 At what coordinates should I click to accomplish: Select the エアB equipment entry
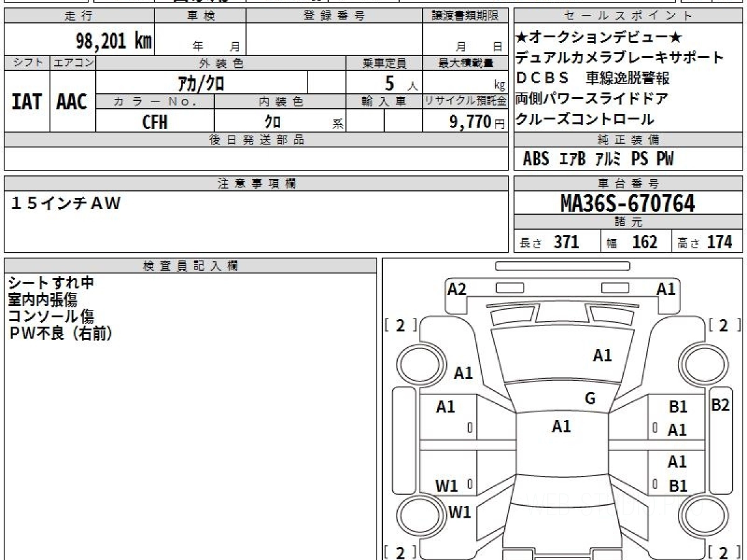572,159
